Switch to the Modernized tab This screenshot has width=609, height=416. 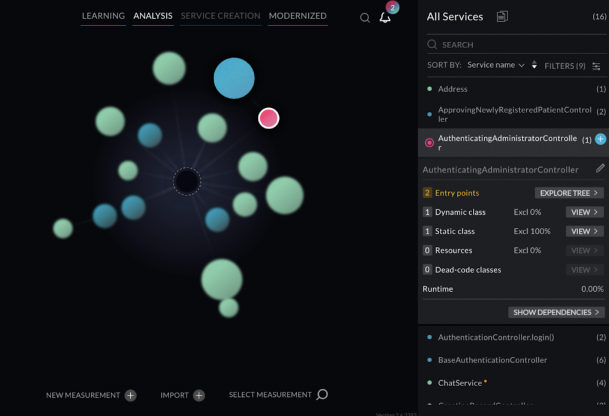coord(298,16)
